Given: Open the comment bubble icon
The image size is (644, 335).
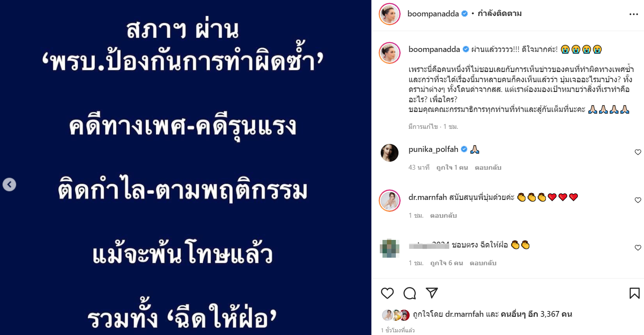Looking at the screenshot, I should click(410, 293).
